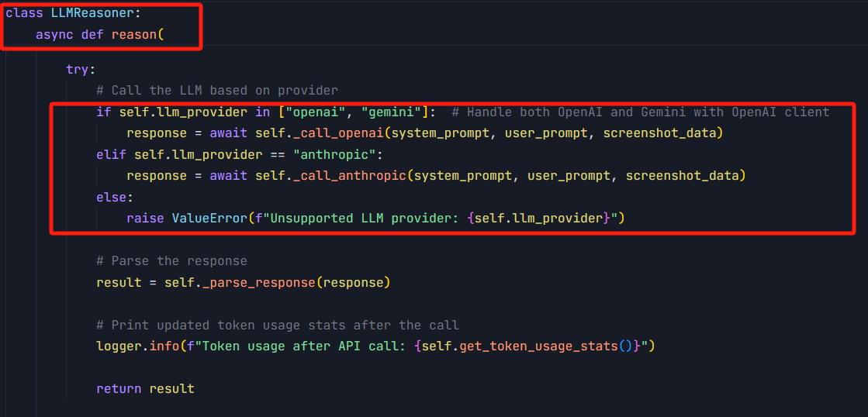The height and width of the screenshot is (417, 868).
Task: Click the elif keyword
Action: point(111,155)
